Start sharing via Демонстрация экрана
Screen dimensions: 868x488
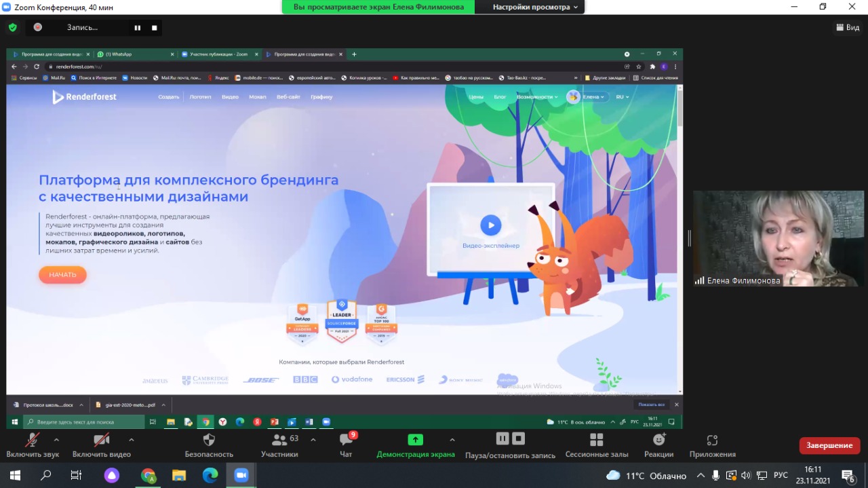coord(416,445)
